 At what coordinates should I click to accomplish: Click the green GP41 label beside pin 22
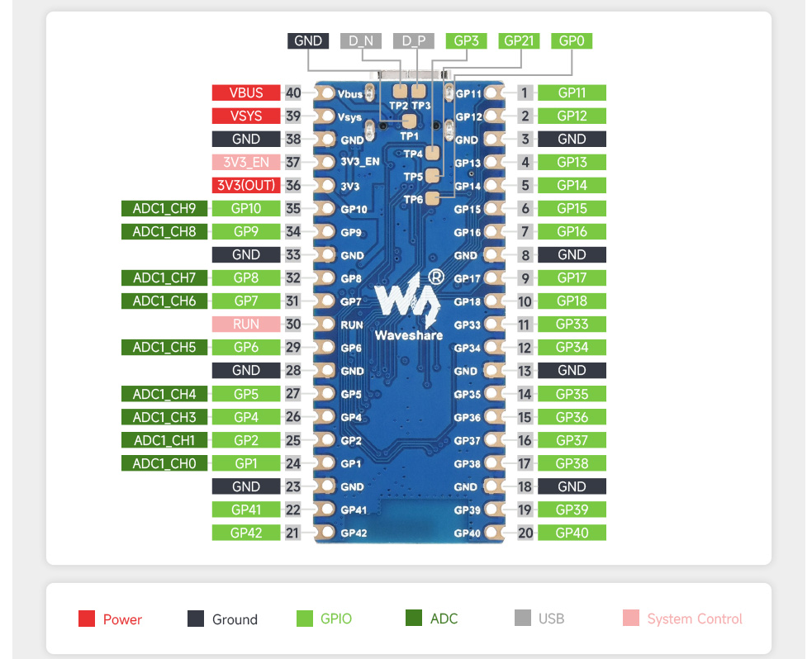[x=246, y=510]
